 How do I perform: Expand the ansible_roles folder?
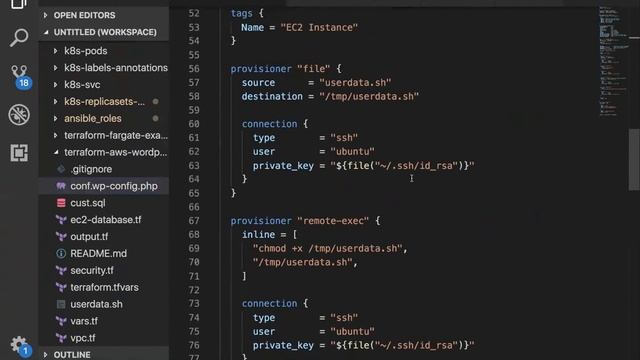(x=104, y=118)
